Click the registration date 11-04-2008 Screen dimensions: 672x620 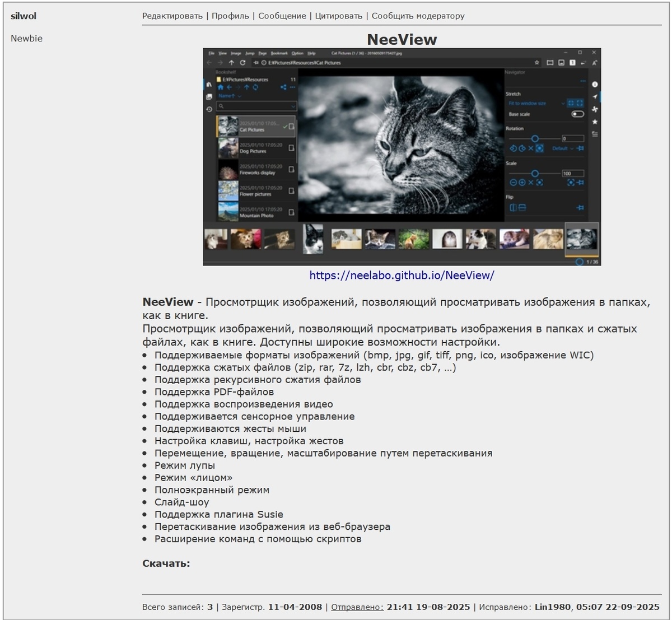295,607
